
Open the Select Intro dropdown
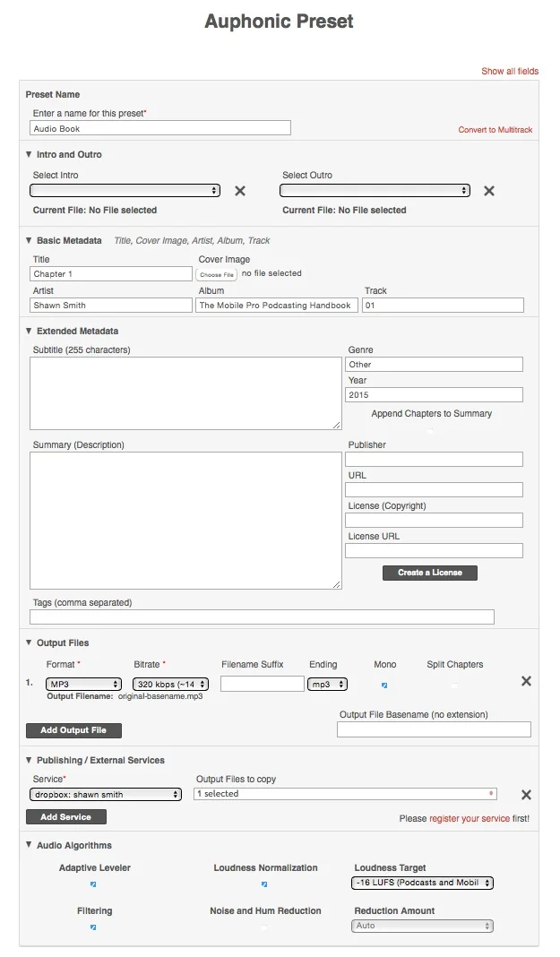[x=125, y=191]
